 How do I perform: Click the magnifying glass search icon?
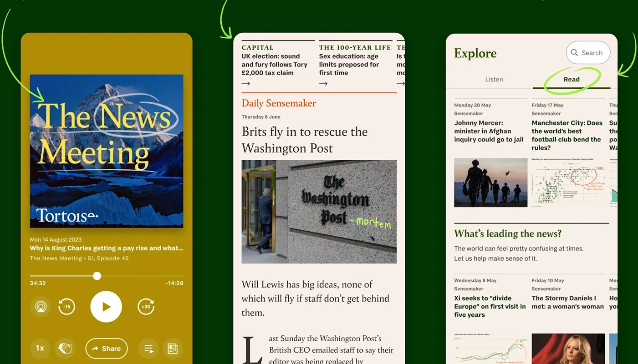tap(575, 53)
